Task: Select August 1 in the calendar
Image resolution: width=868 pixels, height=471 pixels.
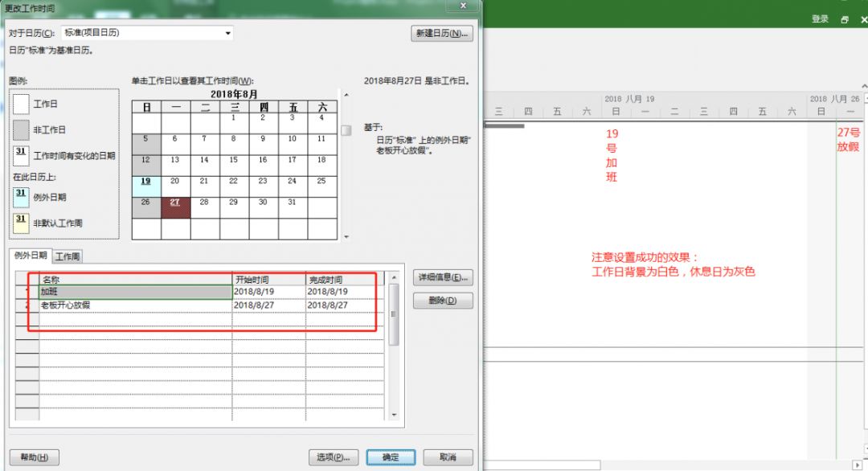Action: click(234, 124)
